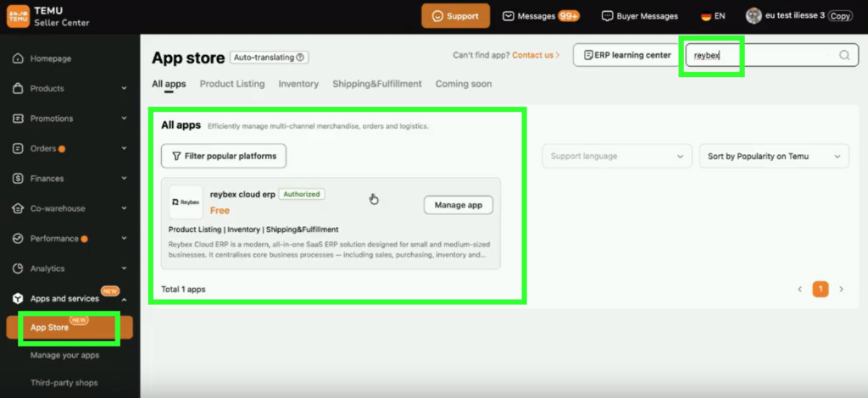Click the Apps and services cube icon
The height and width of the screenshot is (398, 868).
tap(19, 298)
